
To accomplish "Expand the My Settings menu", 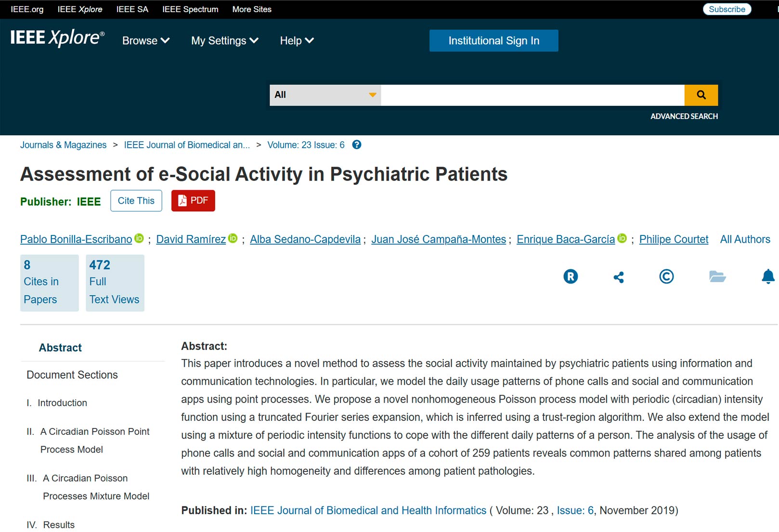I will coord(225,41).
